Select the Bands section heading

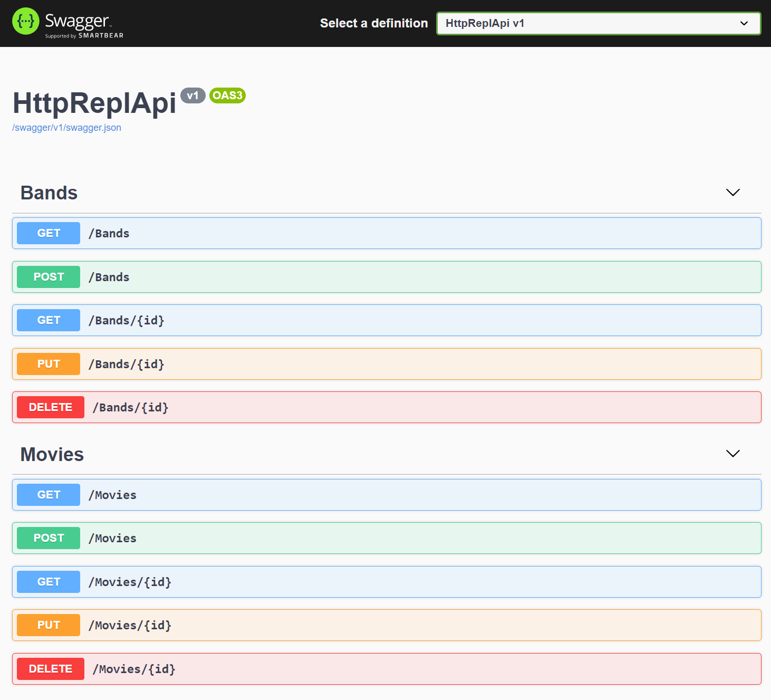pyautogui.click(x=49, y=193)
